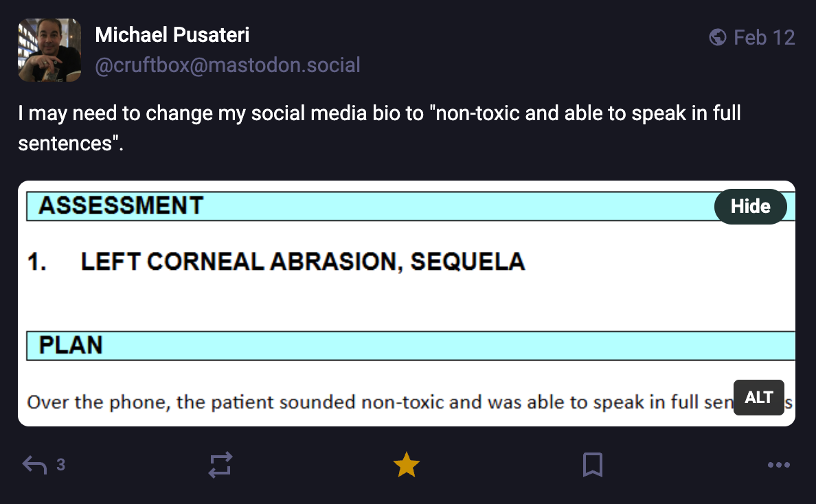Click the post text about social media bio
The width and height of the screenshot is (816, 504).
(x=379, y=113)
